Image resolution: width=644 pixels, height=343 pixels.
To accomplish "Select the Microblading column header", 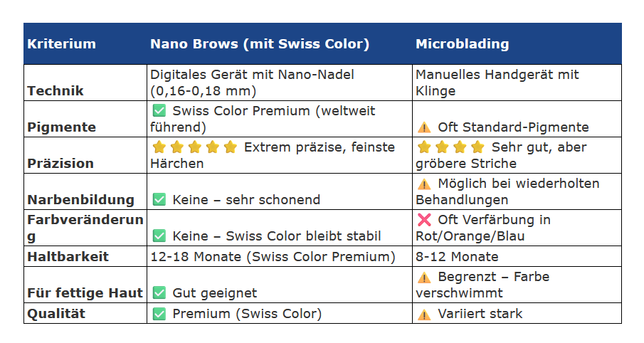I will pyautogui.click(x=463, y=44).
